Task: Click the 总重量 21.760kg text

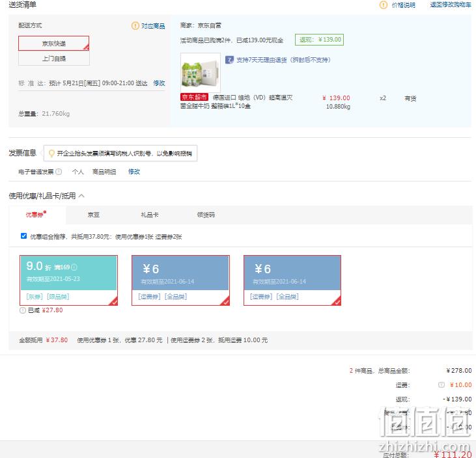Action: 44,114
